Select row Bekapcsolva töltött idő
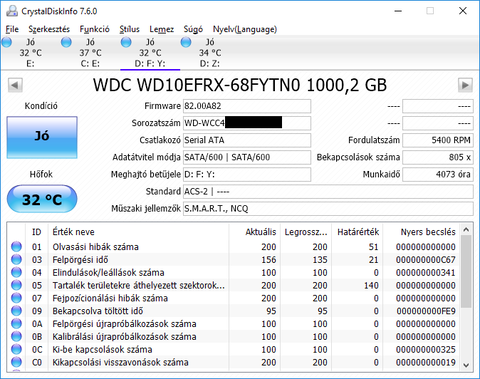This screenshot has width=480, height=379. pyautogui.click(x=233, y=311)
